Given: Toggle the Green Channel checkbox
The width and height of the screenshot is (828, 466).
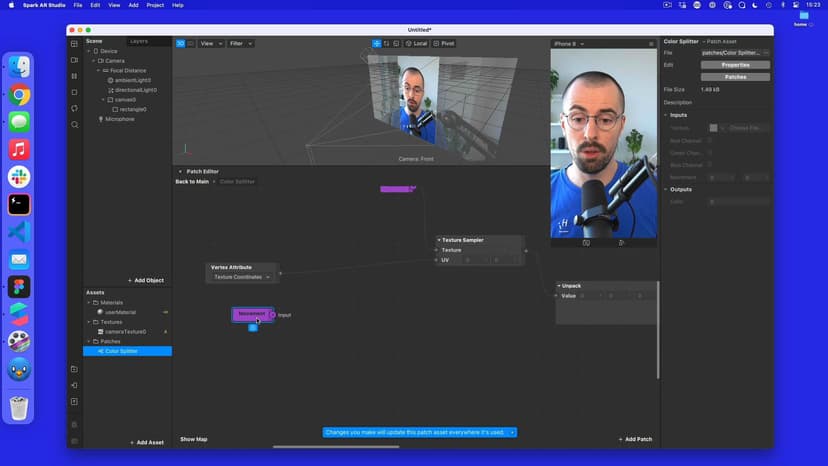Looking at the screenshot, I should [710, 153].
